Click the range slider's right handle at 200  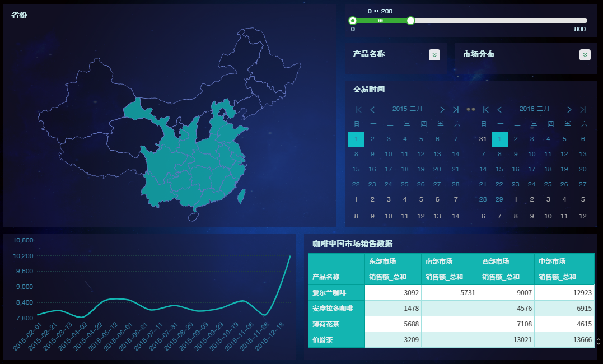[x=411, y=21]
